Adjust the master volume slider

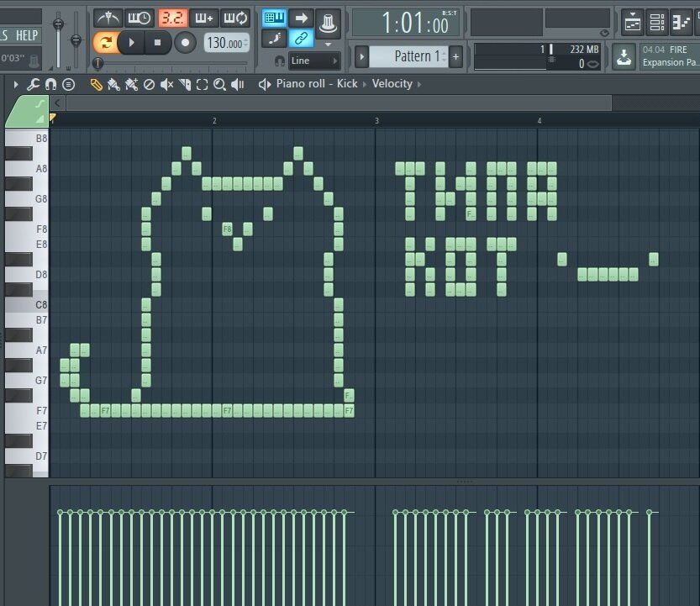(58, 24)
